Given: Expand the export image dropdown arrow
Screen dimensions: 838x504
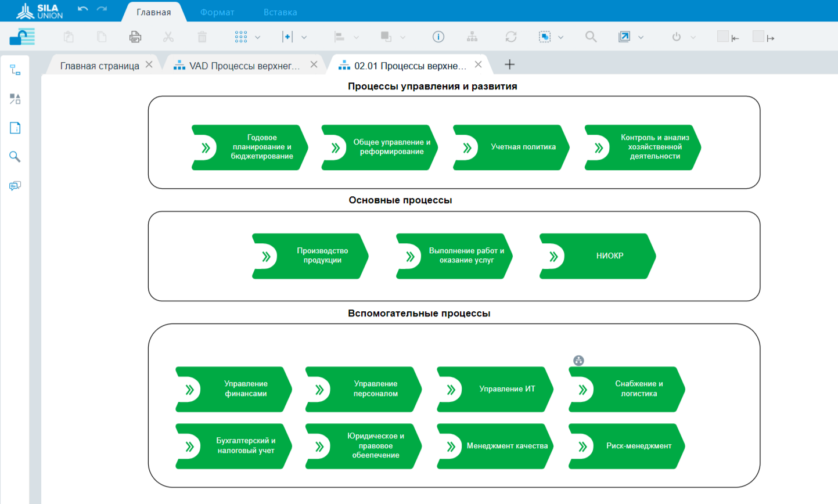Looking at the screenshot, I should point(641,38).
